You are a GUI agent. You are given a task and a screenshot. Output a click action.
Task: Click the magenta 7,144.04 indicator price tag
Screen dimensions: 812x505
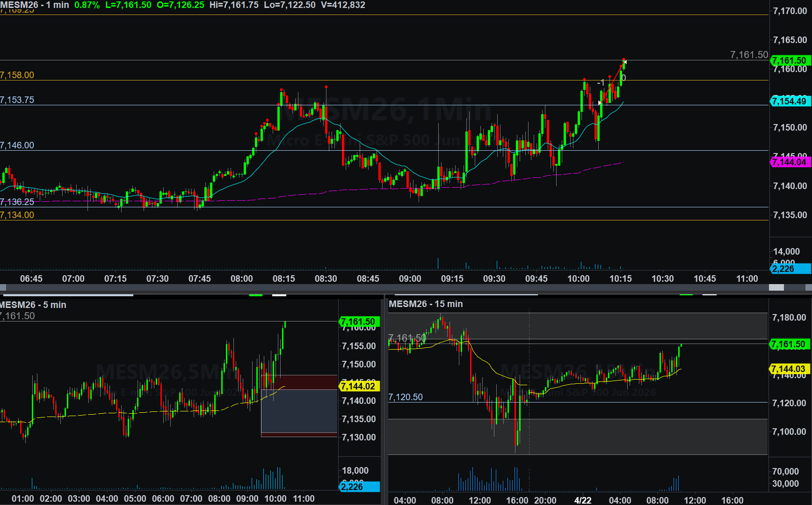pyautogui.click(x=790, y=162)
